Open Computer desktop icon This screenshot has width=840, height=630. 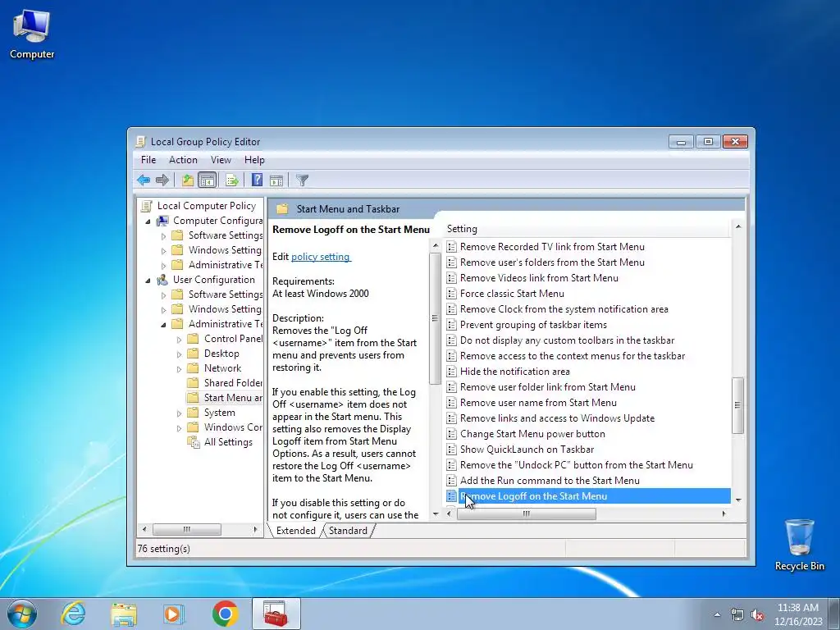(32, 33)
